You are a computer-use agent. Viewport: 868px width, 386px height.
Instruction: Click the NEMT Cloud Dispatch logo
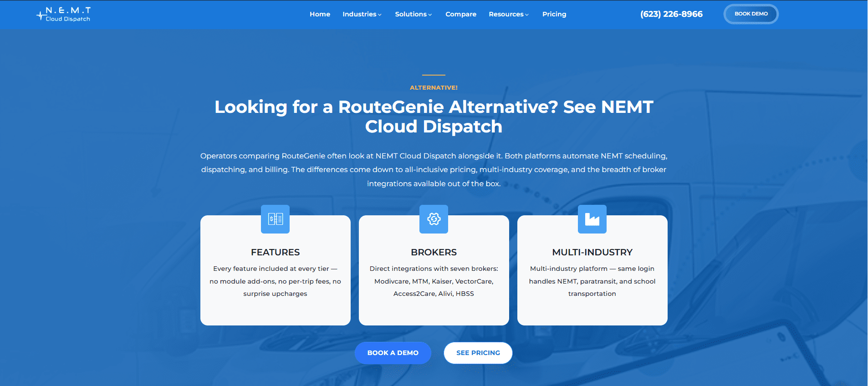pyautogui.click(x=64, y=14)
